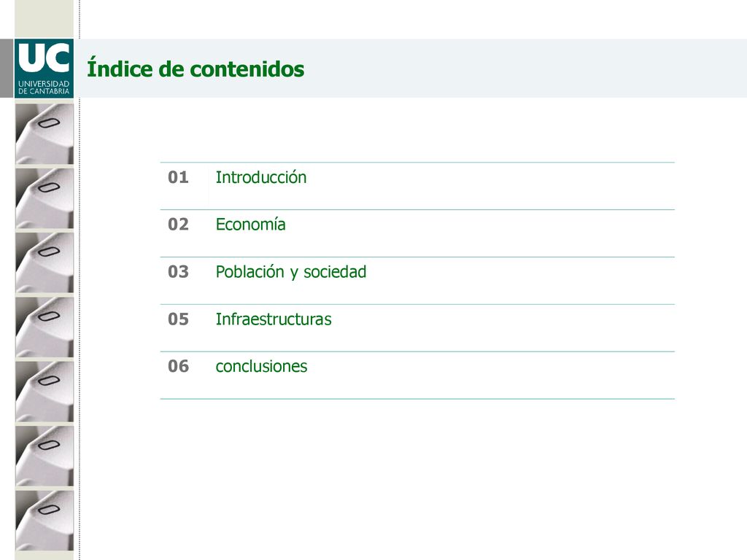Jump to the conclusiones entry
The width and height of the screenshot is (747, 560).
262,366
